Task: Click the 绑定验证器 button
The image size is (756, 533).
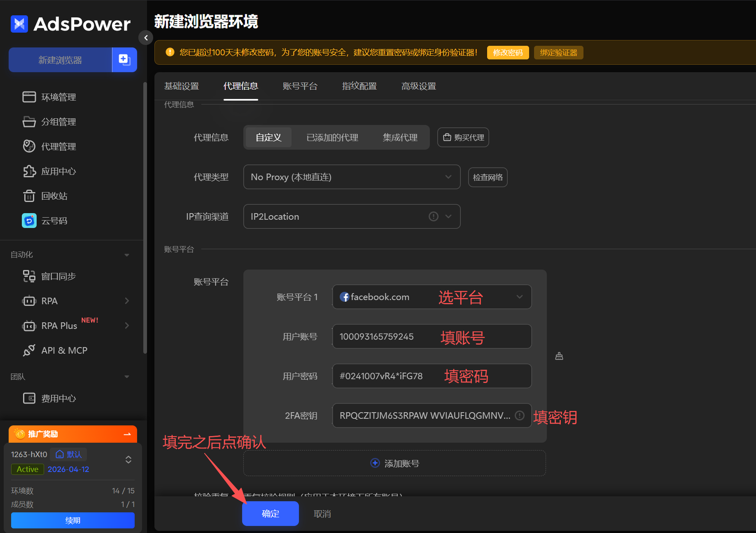Action: coord(558,52)
